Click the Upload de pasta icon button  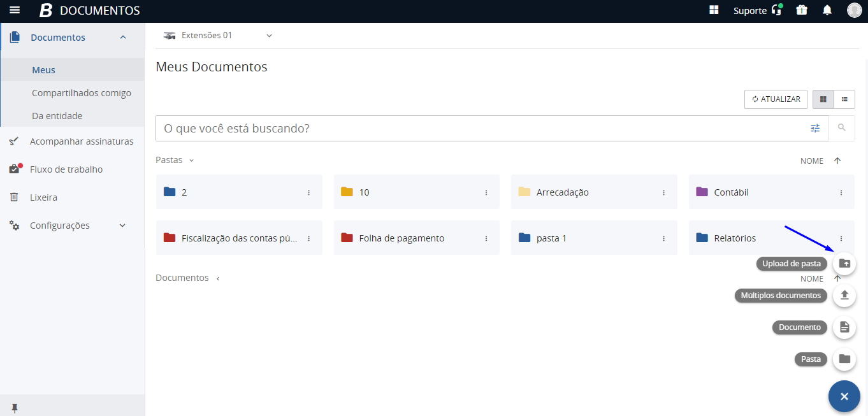click(844, 264)
